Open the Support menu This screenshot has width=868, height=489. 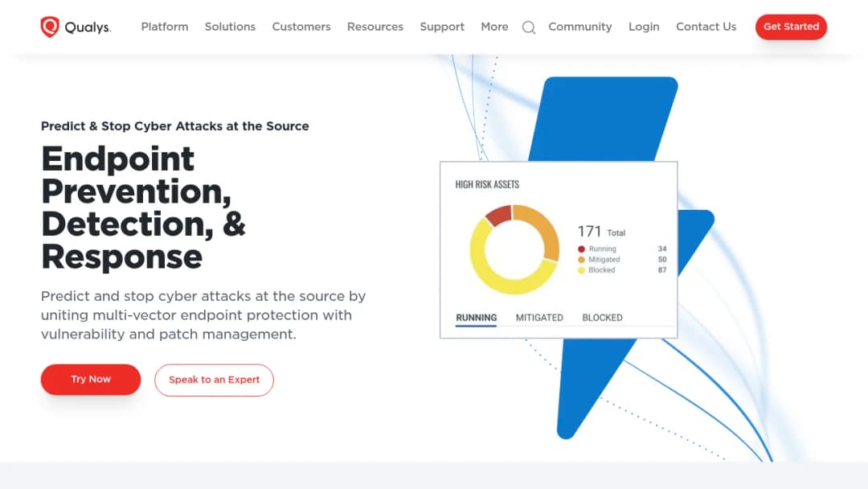pyautogui.click(x=442, y=27)
